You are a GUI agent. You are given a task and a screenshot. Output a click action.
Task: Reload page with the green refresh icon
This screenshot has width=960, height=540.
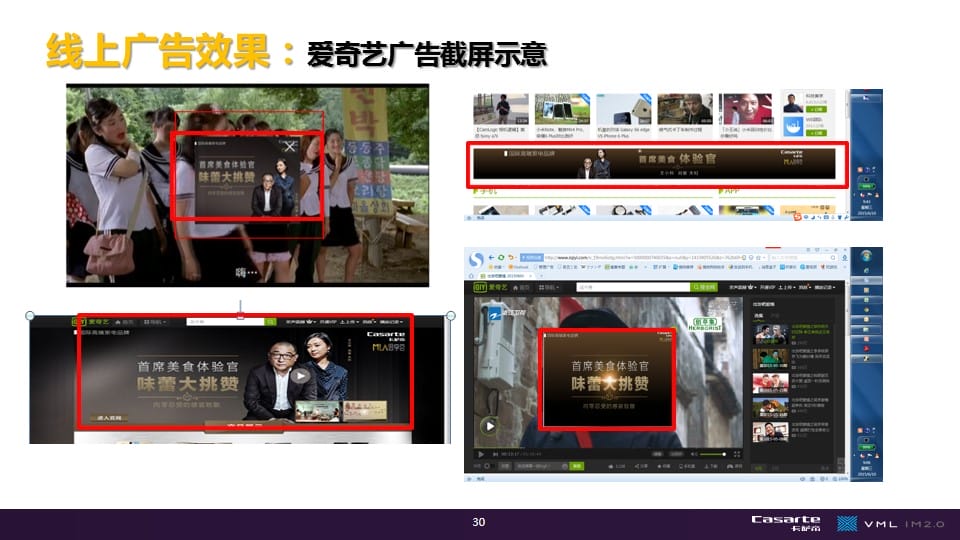501,258
